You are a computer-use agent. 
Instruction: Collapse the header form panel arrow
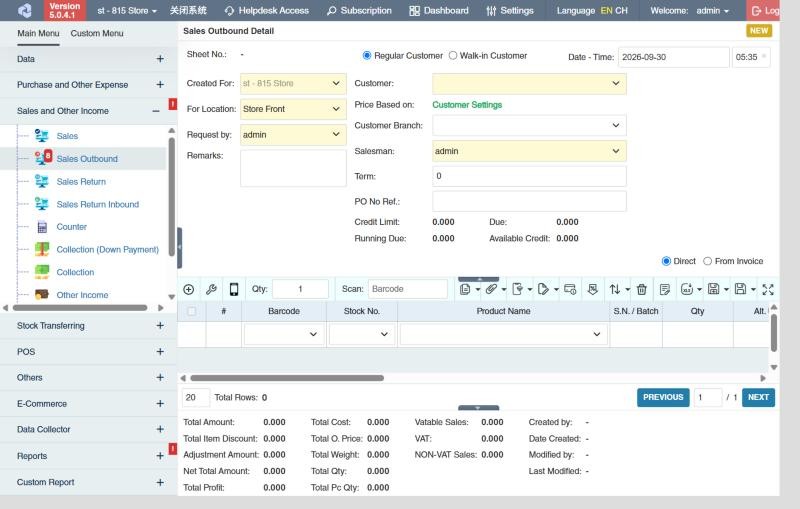click(x=479, y=279)
